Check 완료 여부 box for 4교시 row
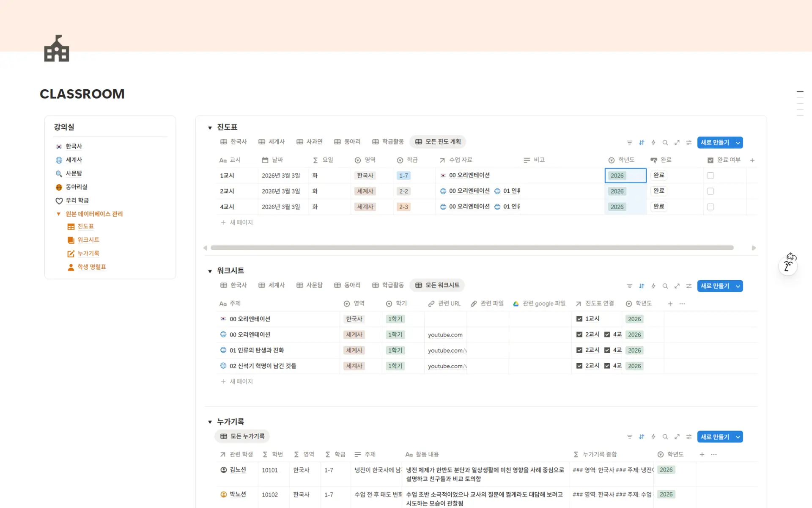 tap(710, 207)
